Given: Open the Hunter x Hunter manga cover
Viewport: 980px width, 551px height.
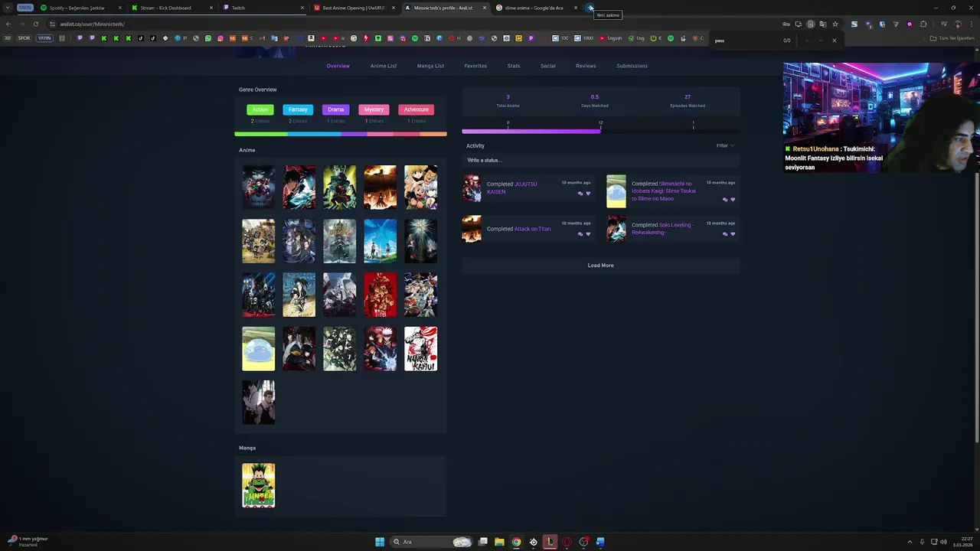Looking at the screenshot, I should (x=259, y=485).
